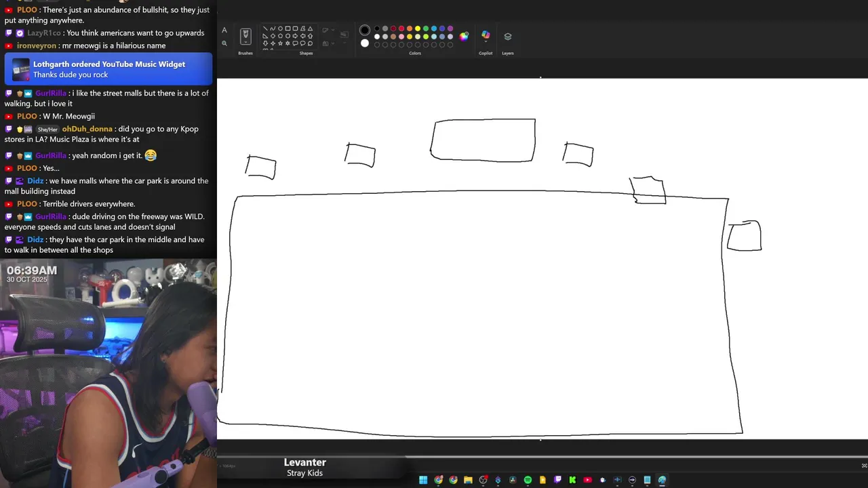Click the song title Levanter

305,462
